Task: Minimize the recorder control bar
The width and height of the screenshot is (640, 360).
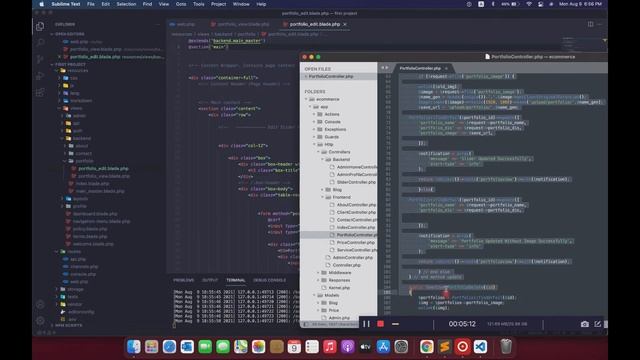Action: (x=395, y=324)
